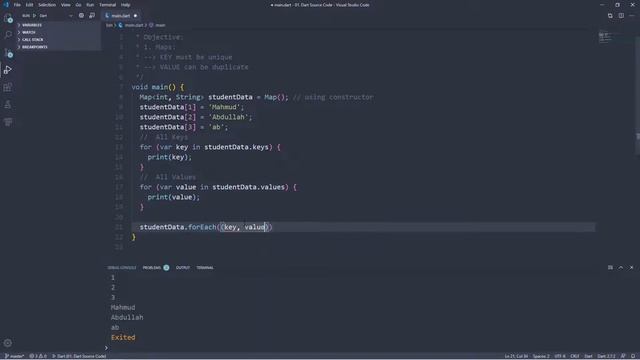
Task: Switch to the TERMINAL panel tab
Action: [205, 268]
